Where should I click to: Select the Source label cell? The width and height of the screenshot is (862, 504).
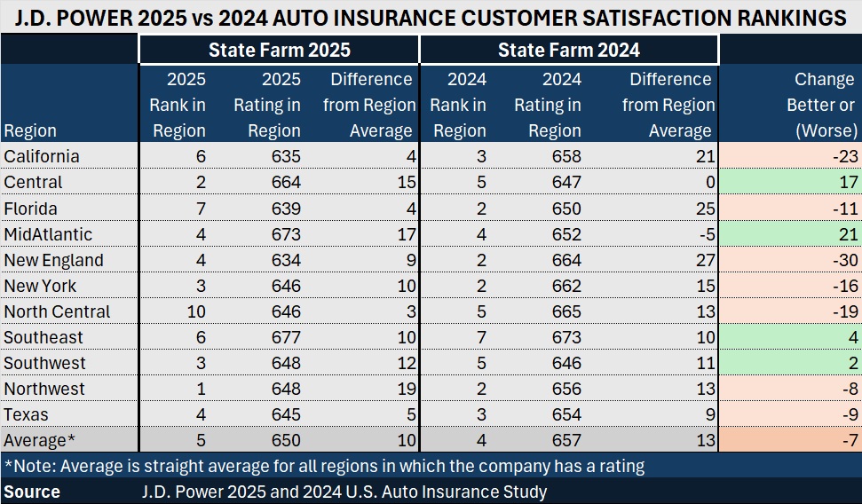coord(32,492)
